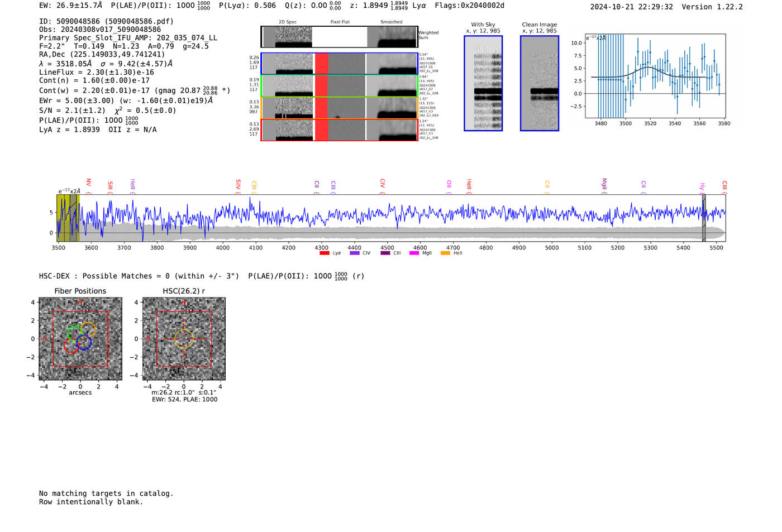The width and height of the screenshot is (782, 532).
Task: Click the 'Cont(n) = 1.60(±0.00)e-17' line
Action: 94,80
